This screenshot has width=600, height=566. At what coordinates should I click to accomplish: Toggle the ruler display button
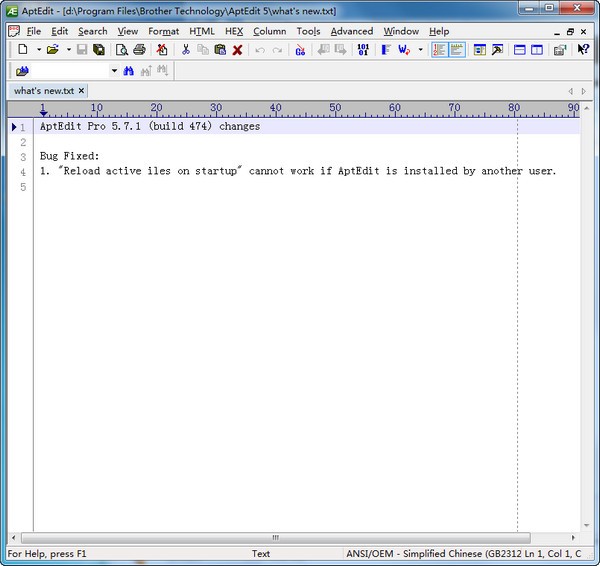pos(457,50)
